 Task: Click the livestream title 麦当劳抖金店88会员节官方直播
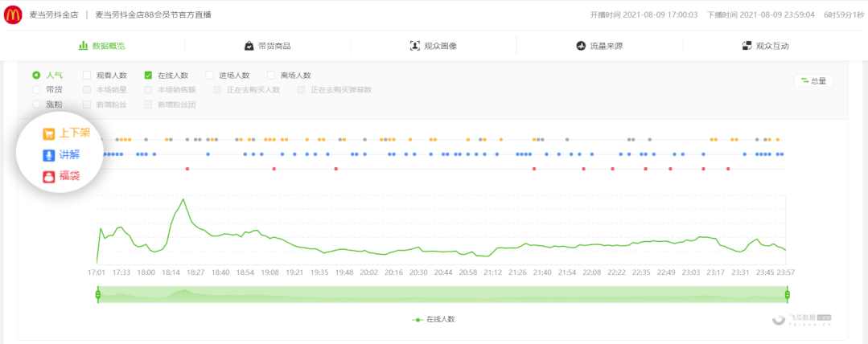[154, 14]
